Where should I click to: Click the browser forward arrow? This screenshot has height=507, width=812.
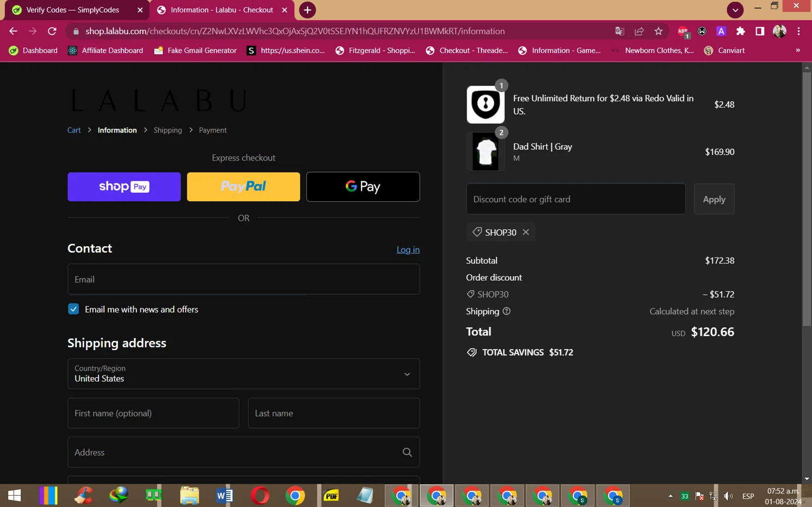point(32,31)
